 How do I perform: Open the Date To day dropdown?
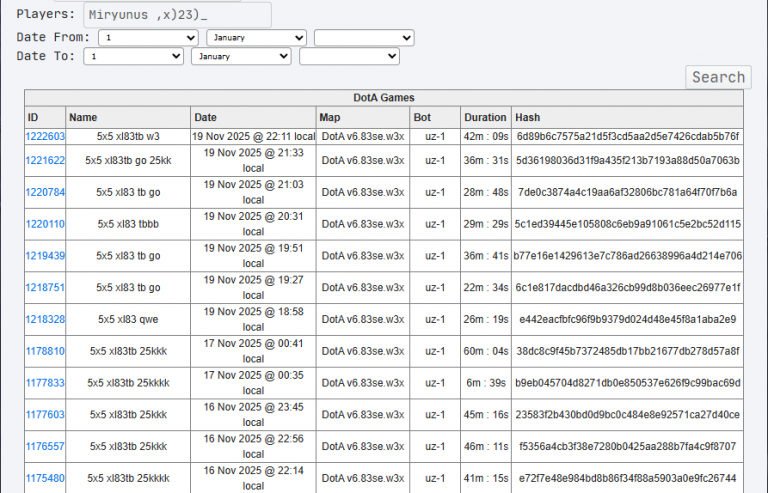pos(134,56)
